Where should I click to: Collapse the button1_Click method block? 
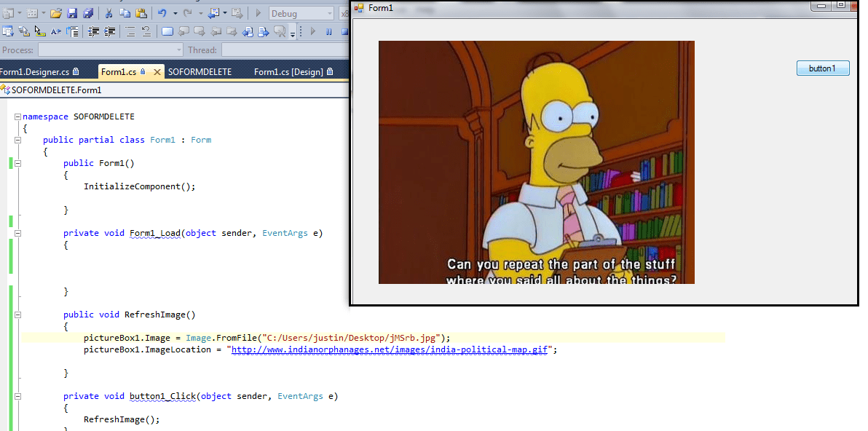(17, 396)
